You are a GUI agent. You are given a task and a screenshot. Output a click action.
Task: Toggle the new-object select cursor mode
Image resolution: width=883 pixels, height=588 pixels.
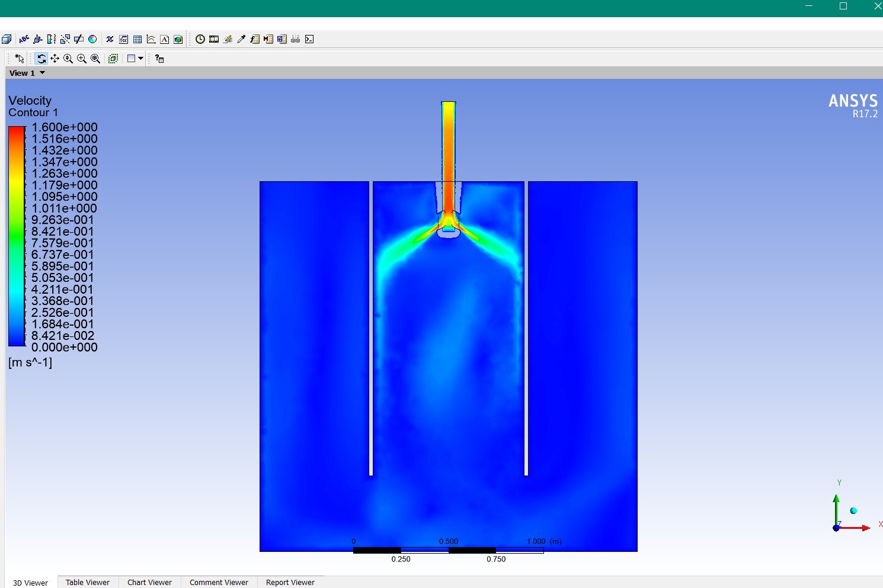(20, 59)
